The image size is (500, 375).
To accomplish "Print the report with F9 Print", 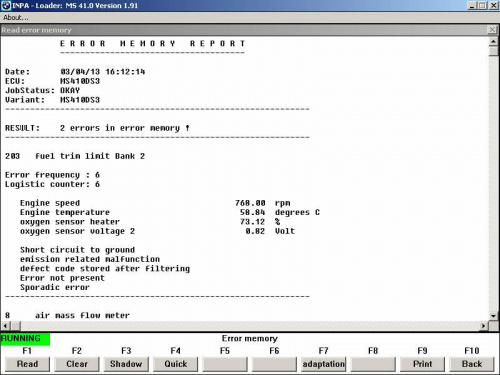I will coord(422,364).
